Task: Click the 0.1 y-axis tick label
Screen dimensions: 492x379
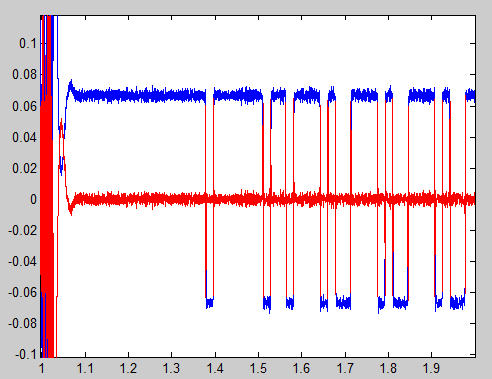Action: [x=28, y=43]
